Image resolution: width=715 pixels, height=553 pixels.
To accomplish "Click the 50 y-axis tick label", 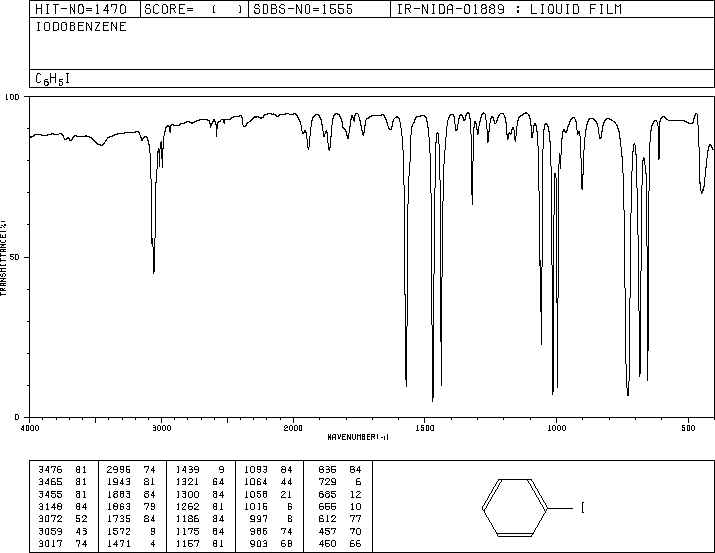I will pos(15,257).
